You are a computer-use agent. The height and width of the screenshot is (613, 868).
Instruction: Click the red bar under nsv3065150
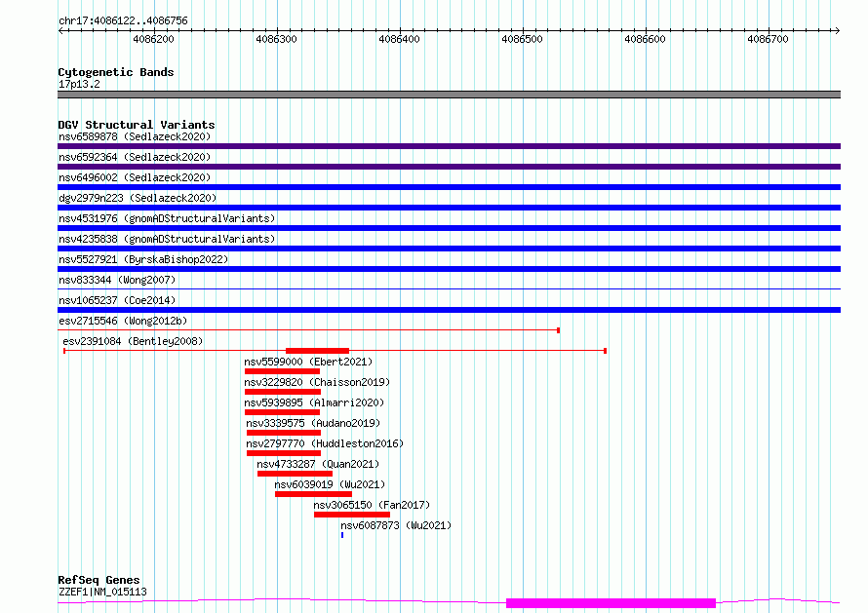coord(352,515)
